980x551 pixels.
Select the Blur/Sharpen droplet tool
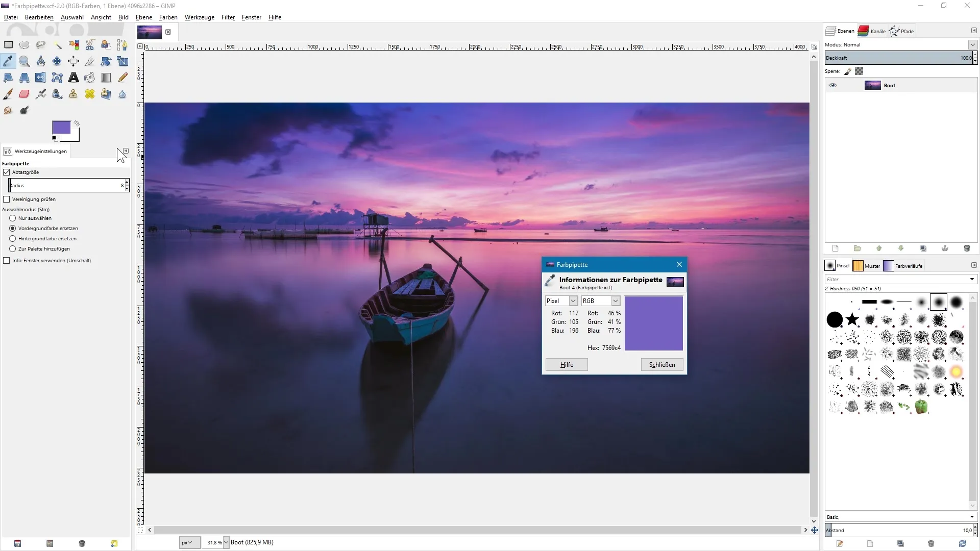tap(122, 94)
